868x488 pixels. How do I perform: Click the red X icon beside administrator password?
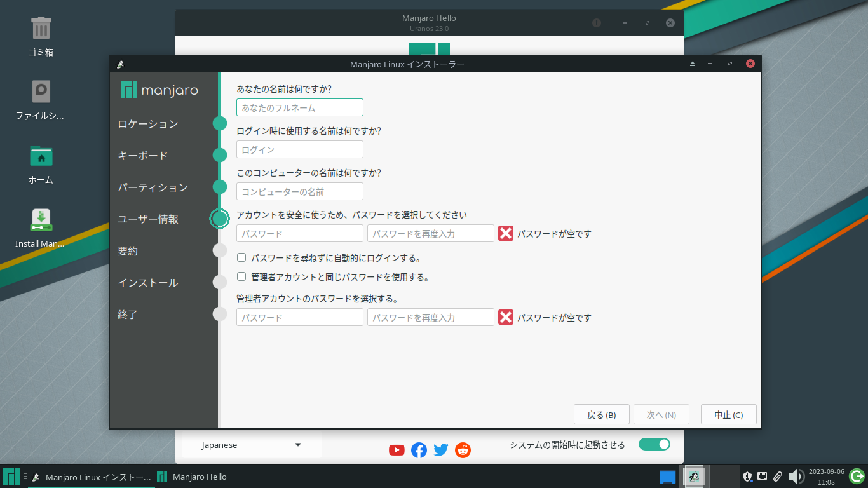point(506,317)
